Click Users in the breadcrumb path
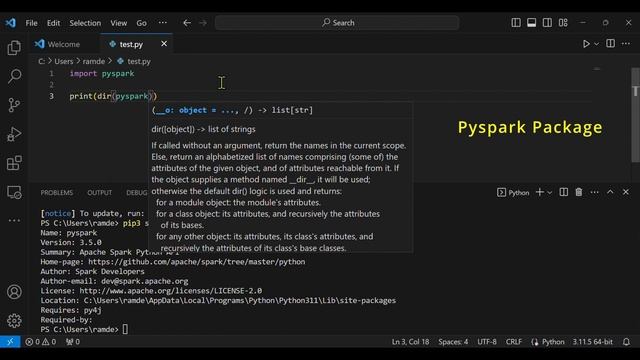Screen dimensions: 640x360 [64, 61]
